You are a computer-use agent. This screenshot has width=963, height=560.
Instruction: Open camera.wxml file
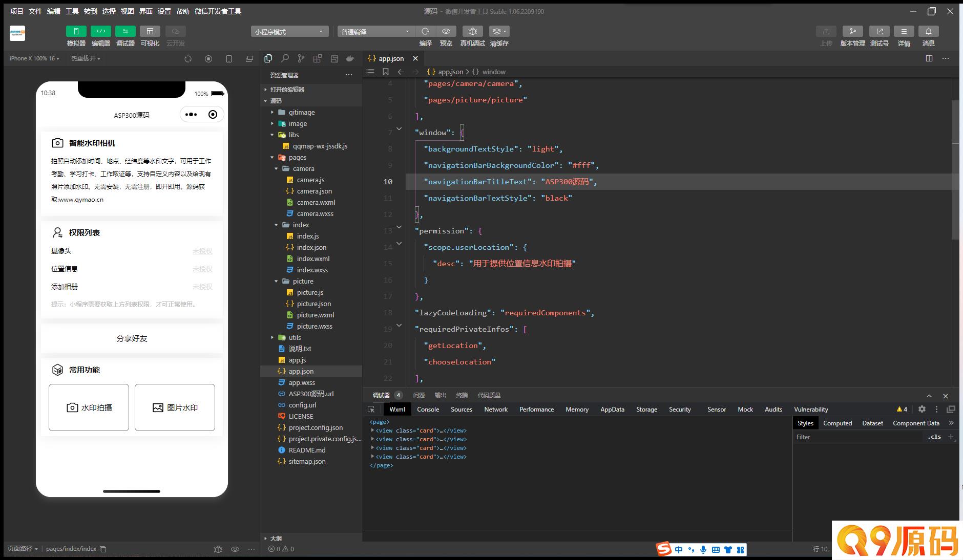tap(316, 202)
